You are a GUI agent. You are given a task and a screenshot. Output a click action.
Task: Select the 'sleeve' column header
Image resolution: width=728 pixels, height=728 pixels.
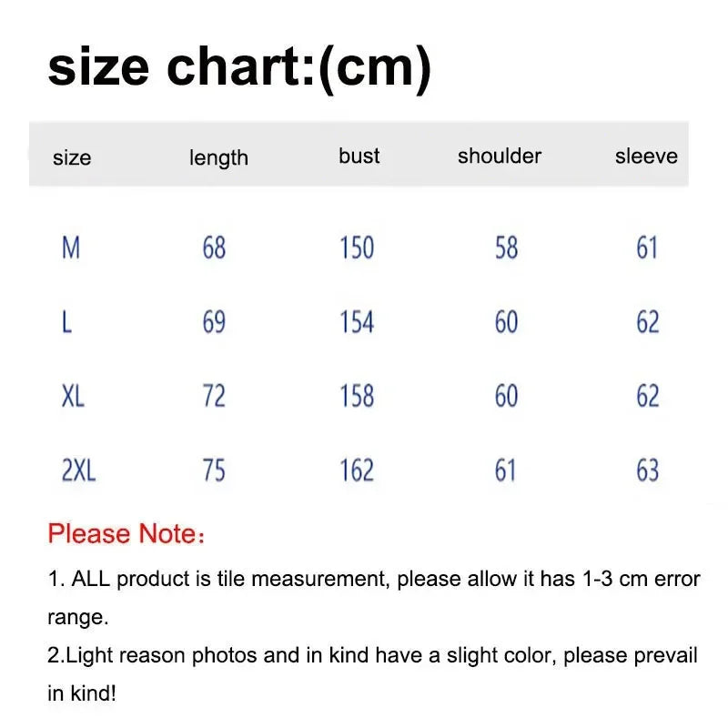646,156
